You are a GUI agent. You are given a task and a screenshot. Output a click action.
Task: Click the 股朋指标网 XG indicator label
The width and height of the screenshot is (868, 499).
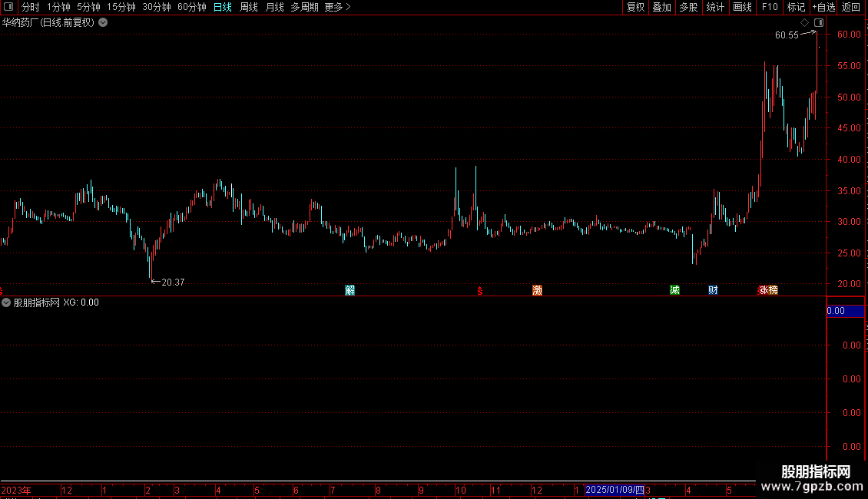click(56, 302)
